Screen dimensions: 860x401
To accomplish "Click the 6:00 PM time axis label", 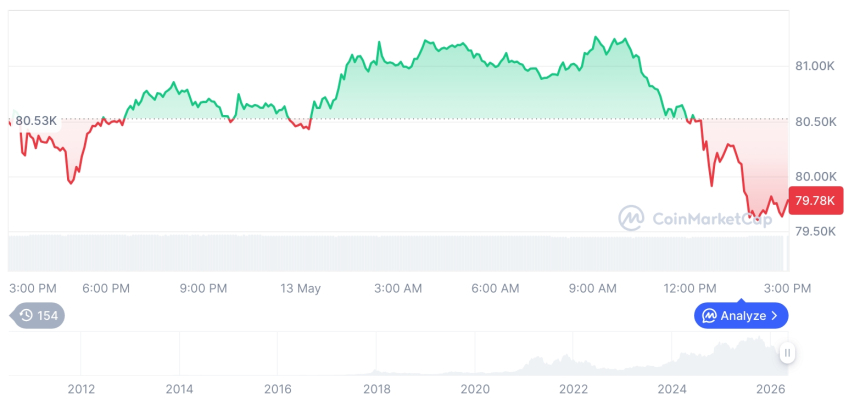I will tap(106, 288).
